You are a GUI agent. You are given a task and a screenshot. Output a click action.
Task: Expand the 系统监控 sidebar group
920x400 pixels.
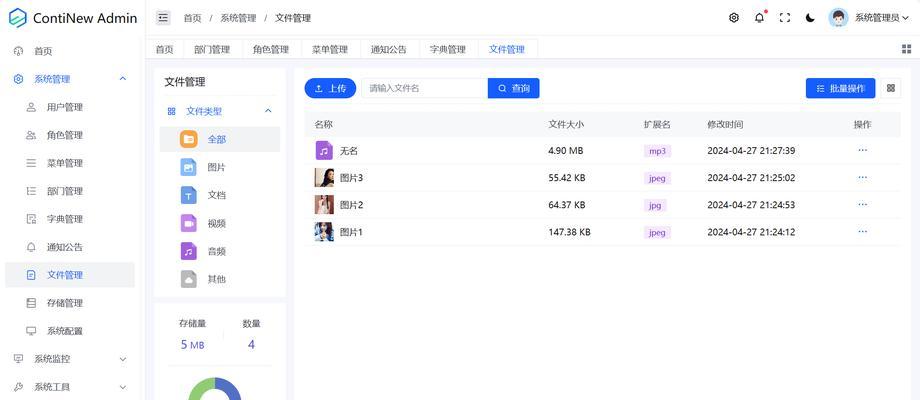(x=70, y=359)
